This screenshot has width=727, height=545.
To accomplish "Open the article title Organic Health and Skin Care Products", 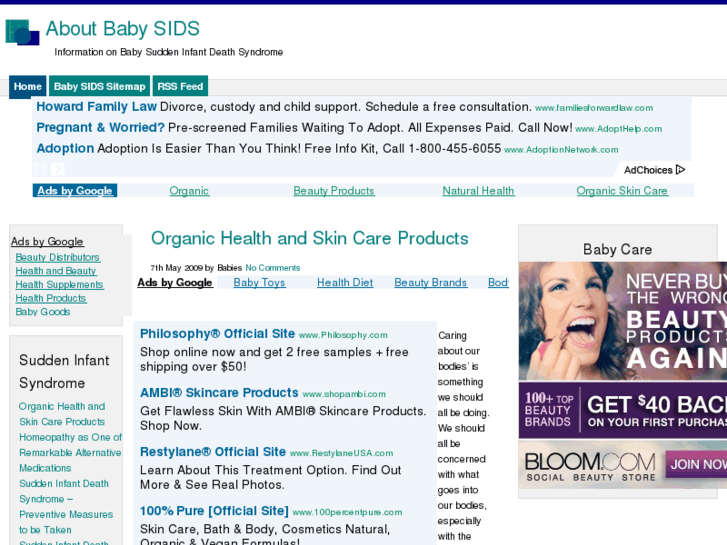I will [x=310, y=238].
